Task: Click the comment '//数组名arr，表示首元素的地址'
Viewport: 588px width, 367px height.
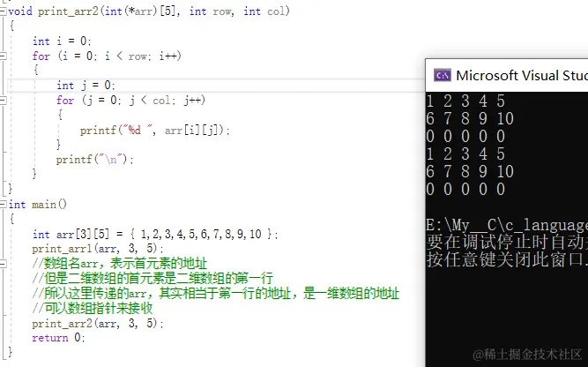Action: click(120, 264)
